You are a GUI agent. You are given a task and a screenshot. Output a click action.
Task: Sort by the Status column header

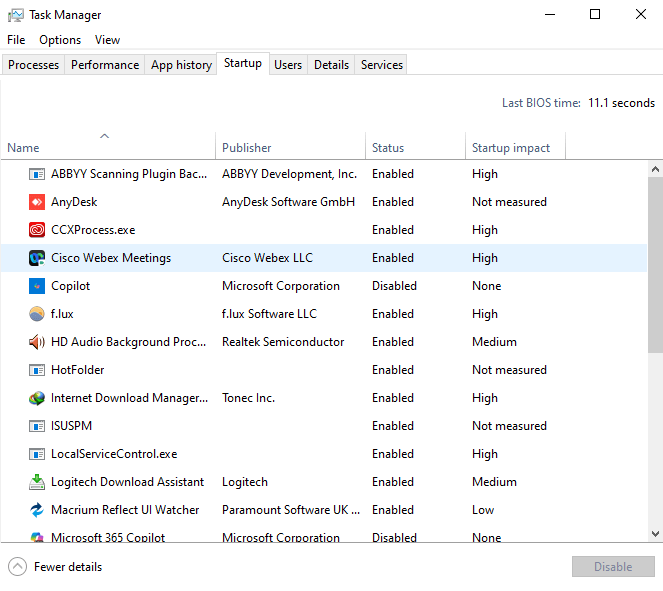[416, 146]
